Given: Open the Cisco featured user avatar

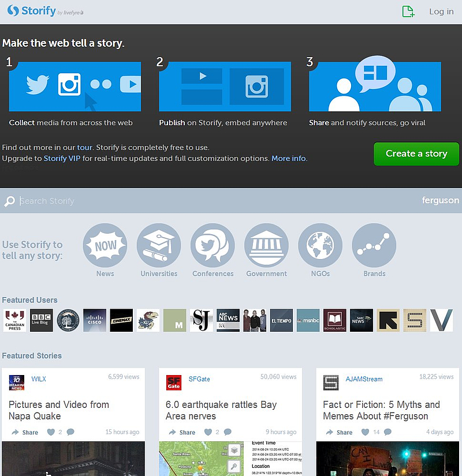Looking at the screenshot, I should point(95,320).
